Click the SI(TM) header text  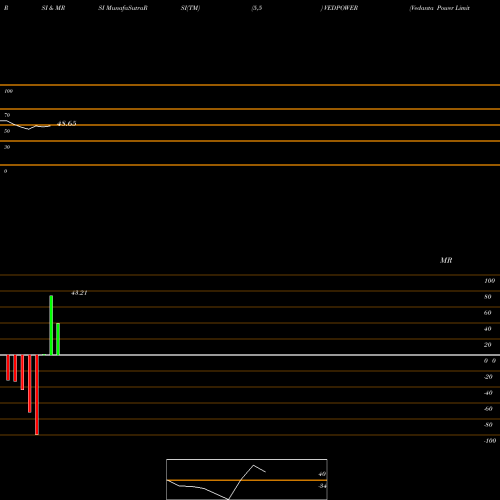point(190,8)
